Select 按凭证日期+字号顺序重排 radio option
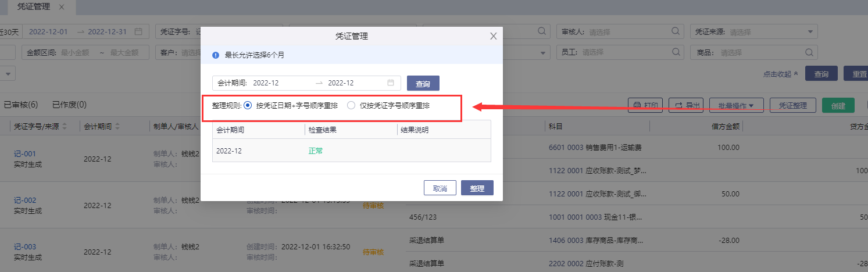This screenshot has width=868, height=272. click(248, 106)
